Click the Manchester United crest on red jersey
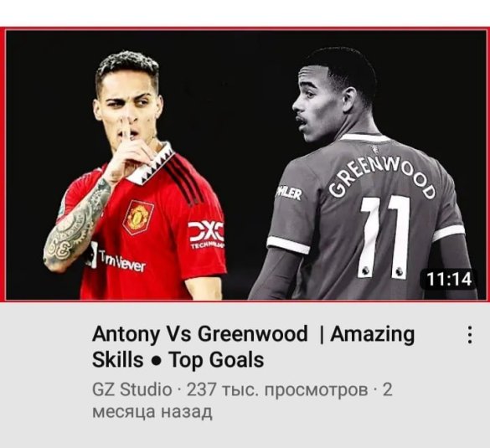Viewport: 490px width, 448px height. (138, 217)
